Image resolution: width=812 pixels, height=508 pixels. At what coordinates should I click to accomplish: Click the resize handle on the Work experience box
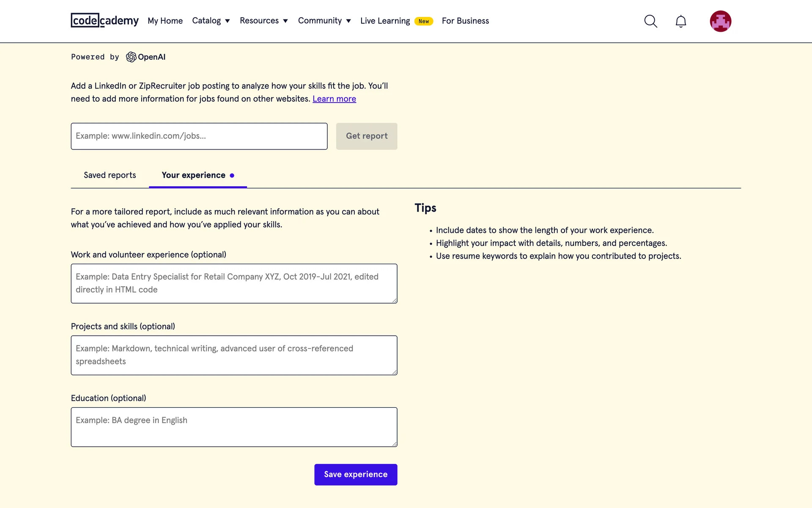pyautogui.click(x=394, y=300)
